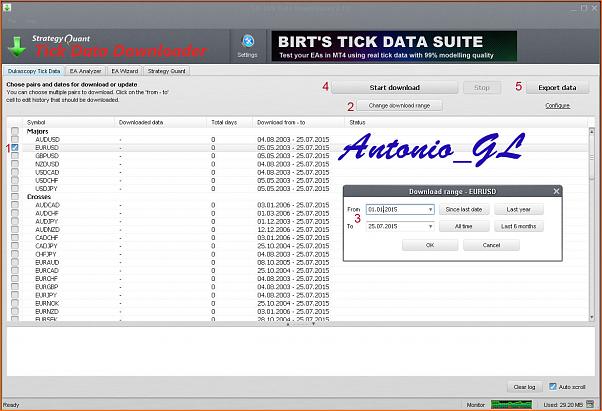Choose the Since last date option

point(464,210)
